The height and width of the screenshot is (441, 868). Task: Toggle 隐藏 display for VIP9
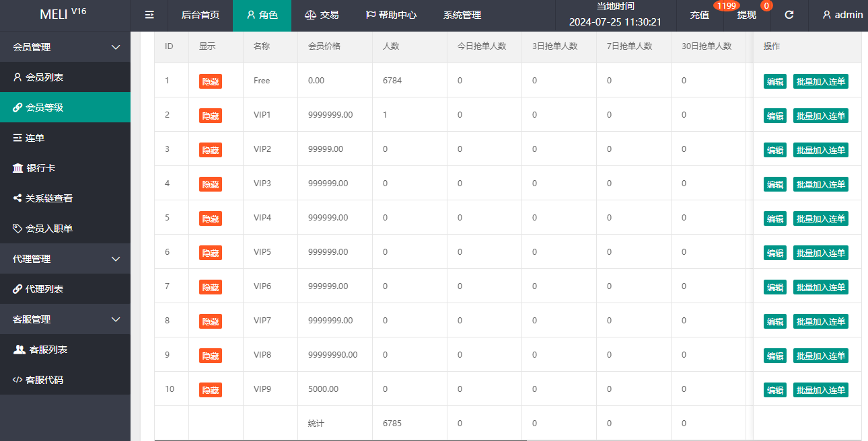click(x=211, y=390)
